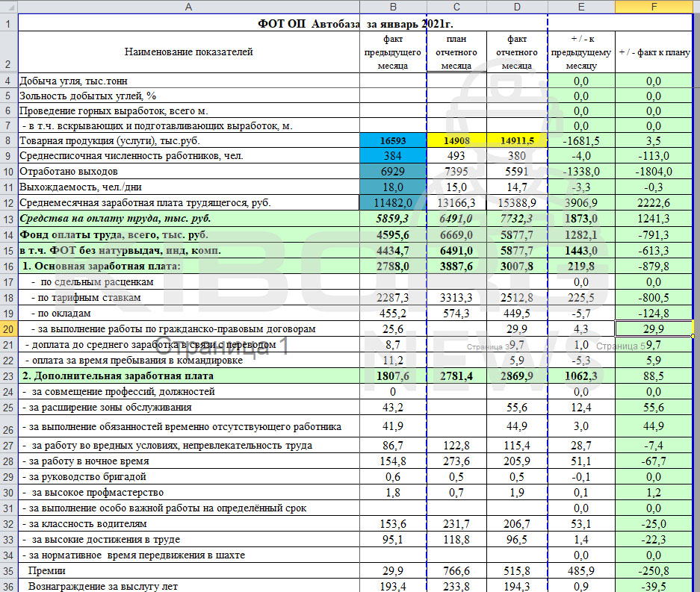Click the bold value 1062,3
700x592 pixels.
[x=581, y=376]
